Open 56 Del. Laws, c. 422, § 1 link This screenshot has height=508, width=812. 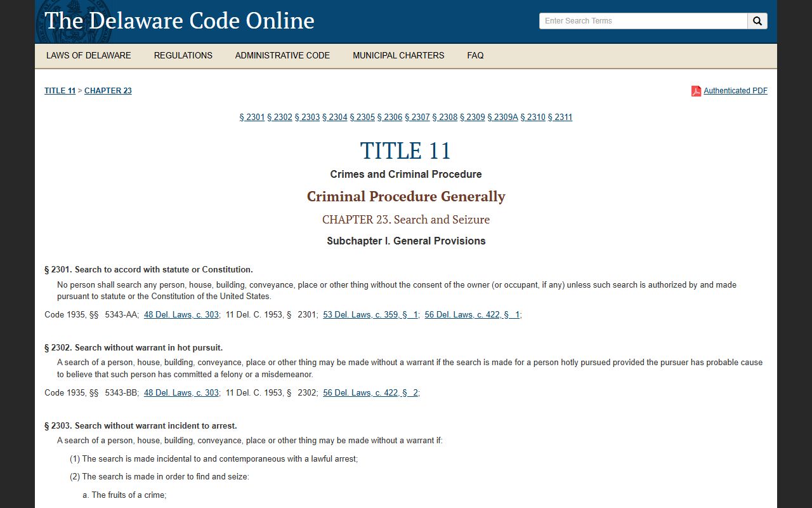tap(473, 314)
